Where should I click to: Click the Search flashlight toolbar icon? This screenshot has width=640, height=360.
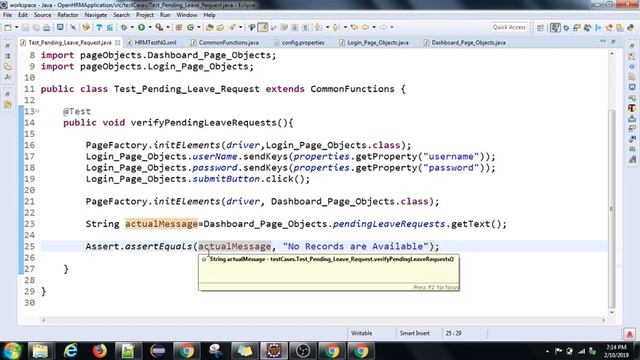pyautogui.click(x=232, y=27)
